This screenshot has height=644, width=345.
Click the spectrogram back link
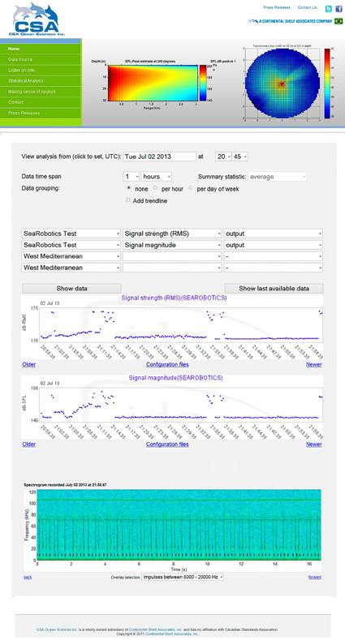click(x=28, y=577)
